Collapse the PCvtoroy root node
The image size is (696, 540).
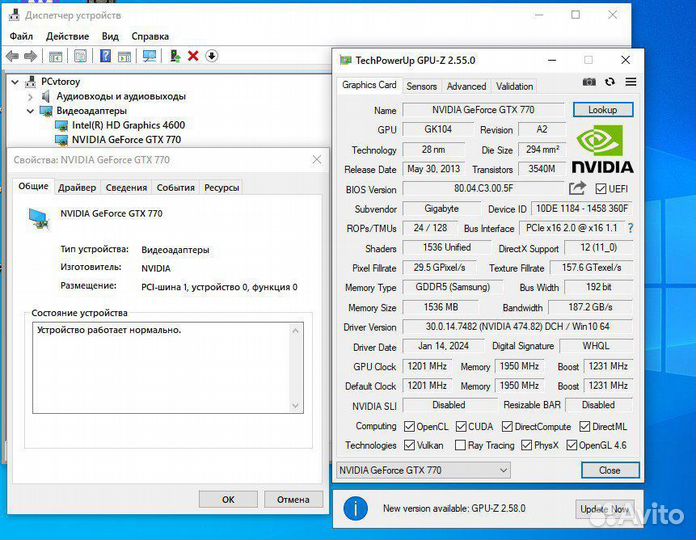point(15,82)
